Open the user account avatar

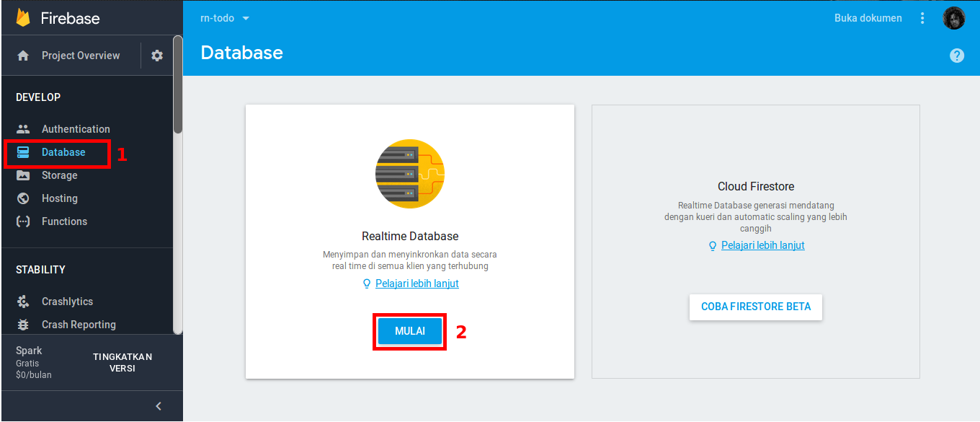pyautogui.click(x=953, y=18)
